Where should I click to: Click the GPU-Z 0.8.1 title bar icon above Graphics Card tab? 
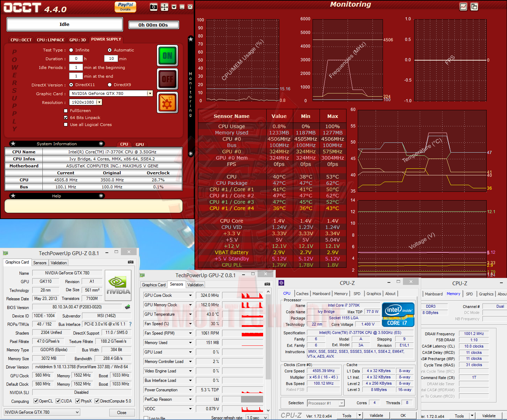click(5, 253)
